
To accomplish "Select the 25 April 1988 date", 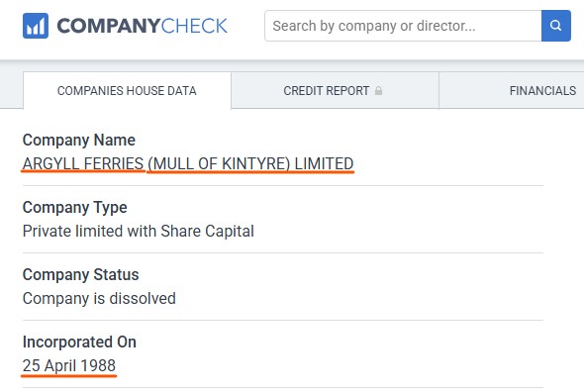I will click(x=69, y=365).
